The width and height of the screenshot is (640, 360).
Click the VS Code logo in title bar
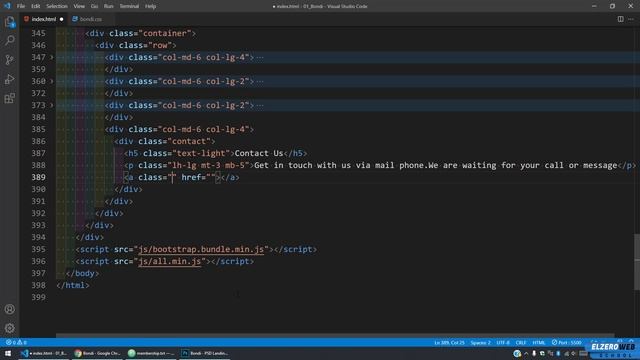(x=7, y=6)
